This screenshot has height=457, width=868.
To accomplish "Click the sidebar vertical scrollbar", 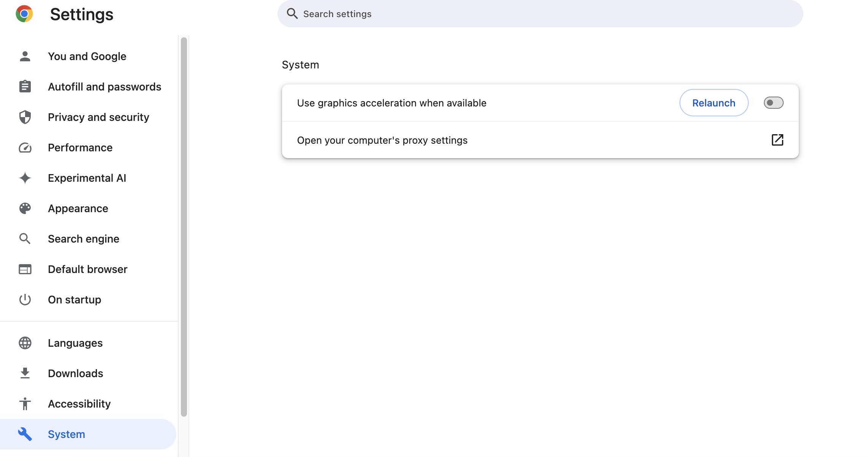I will pos(184,227).
